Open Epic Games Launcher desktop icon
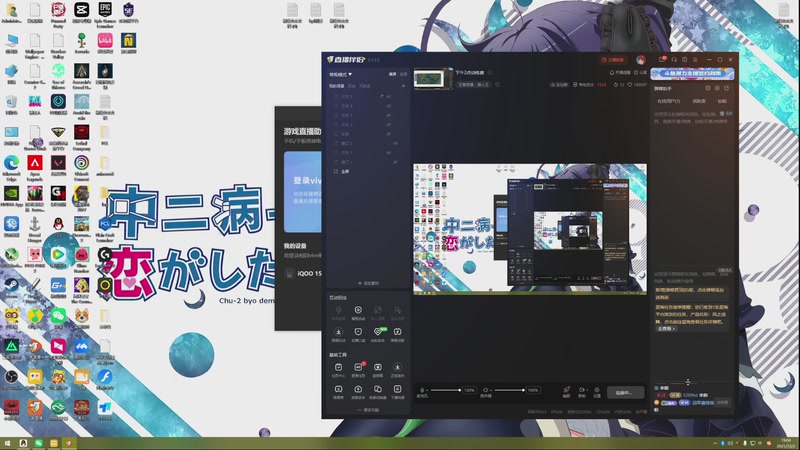Image resolution: width=800 pixels, height=450 pixels. 105,14
